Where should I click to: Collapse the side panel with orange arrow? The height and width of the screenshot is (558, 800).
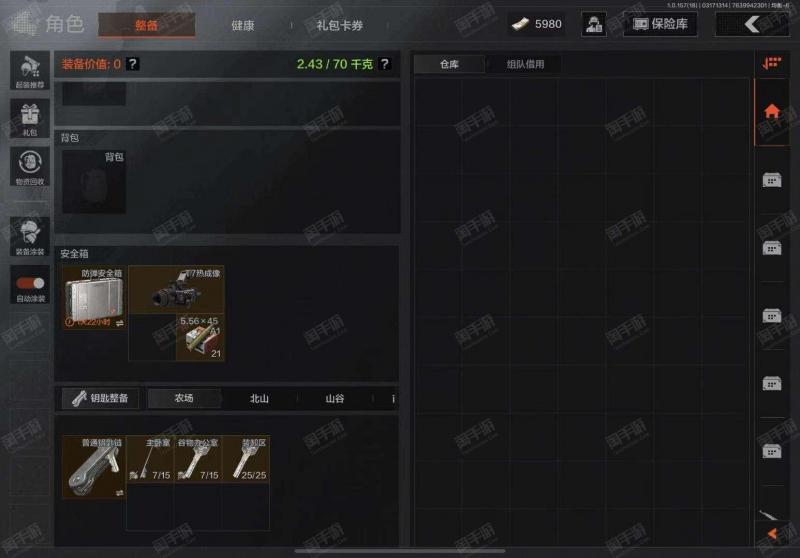772,534
